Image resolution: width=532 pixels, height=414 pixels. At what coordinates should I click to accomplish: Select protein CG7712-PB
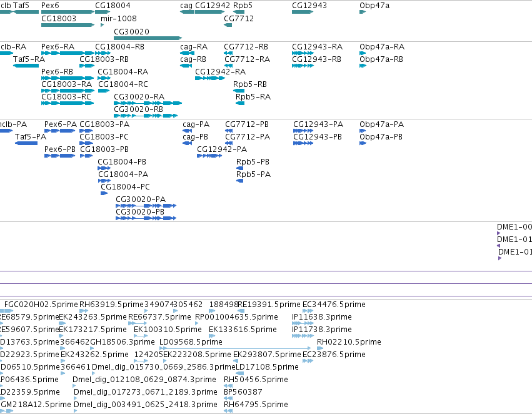[247, 124]
